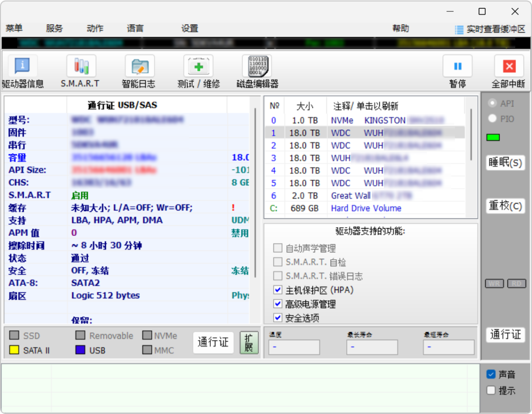Image resolution: width=532 pixels, height=414 pixels.
Task: Click the 重校(C) button
Action: pyautogui.click(x=505, y=206)
